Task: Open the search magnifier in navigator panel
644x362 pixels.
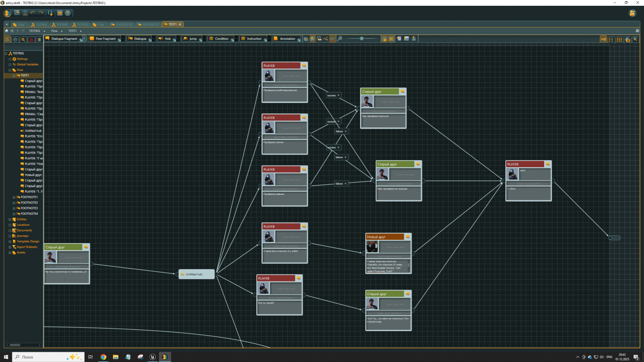Action: [23, 40]
